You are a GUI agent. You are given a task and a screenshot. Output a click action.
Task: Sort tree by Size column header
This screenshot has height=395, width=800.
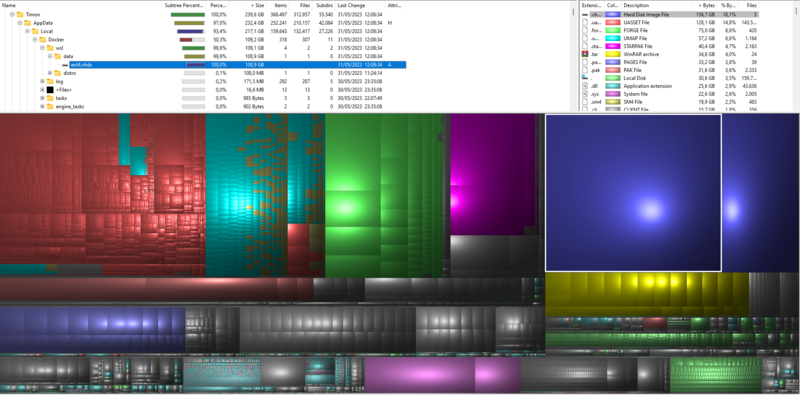248,5
